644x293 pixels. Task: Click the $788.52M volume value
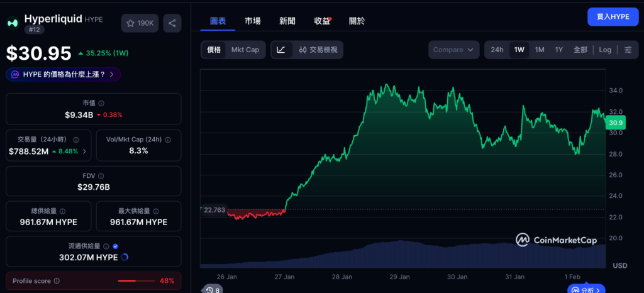click(x=28, y=152)
